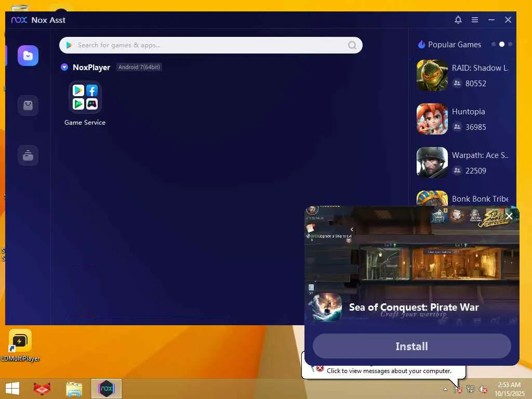Open the taskbar clock 2:53 AM
Image resolution: width=532 pixels, height=399 pixels.
tap(509, 389)
